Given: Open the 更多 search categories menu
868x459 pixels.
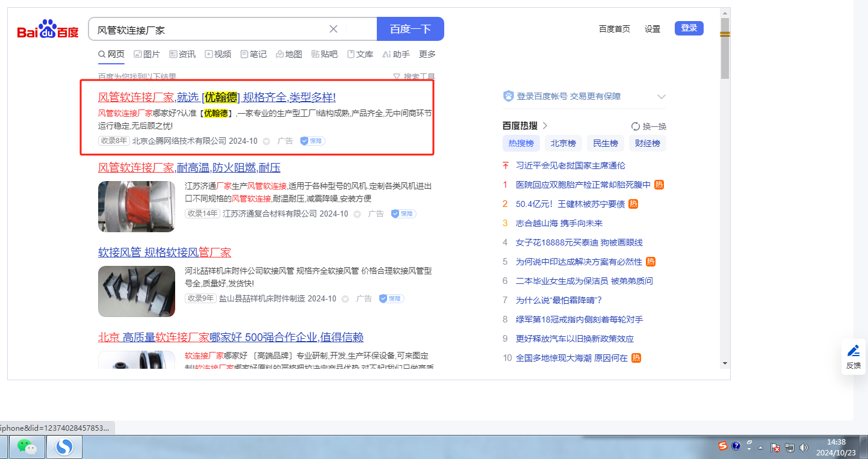Looking at the screenshot, I should (x=427, y=54).
